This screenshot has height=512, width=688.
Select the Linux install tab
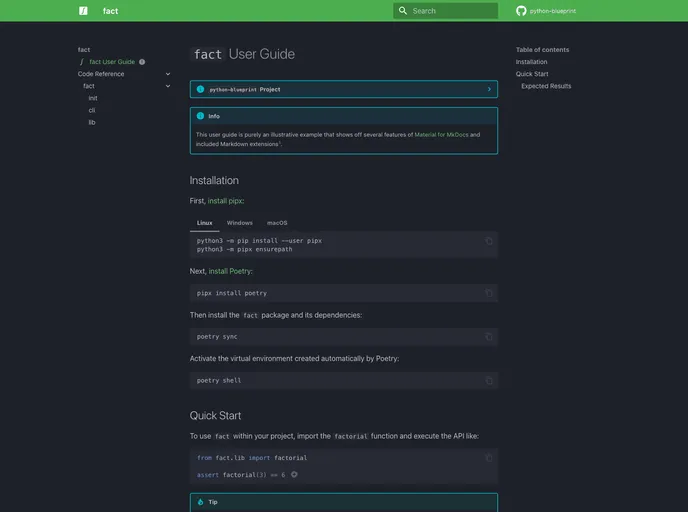[204, 223]
